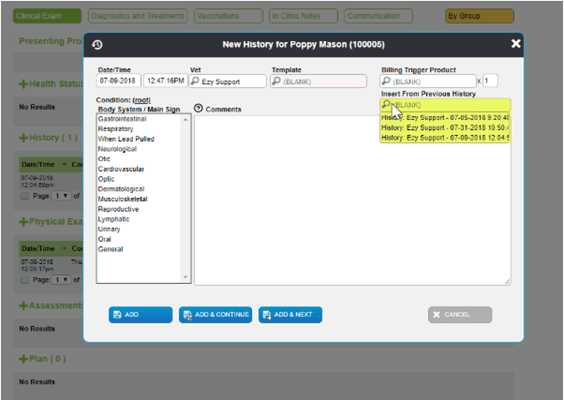
Task: Open the Billing Trigger Product (BLANK) field
Action: click(428, 81)
